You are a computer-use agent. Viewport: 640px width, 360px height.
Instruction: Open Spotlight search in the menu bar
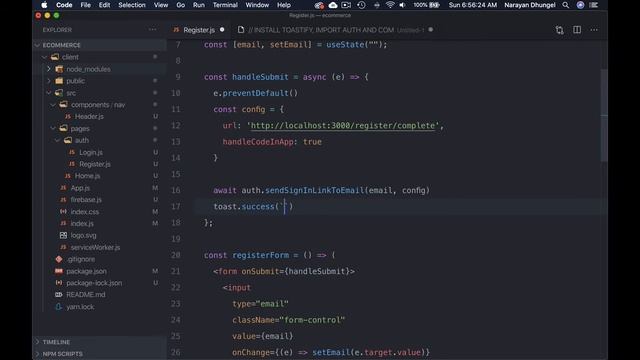[566, 5]
